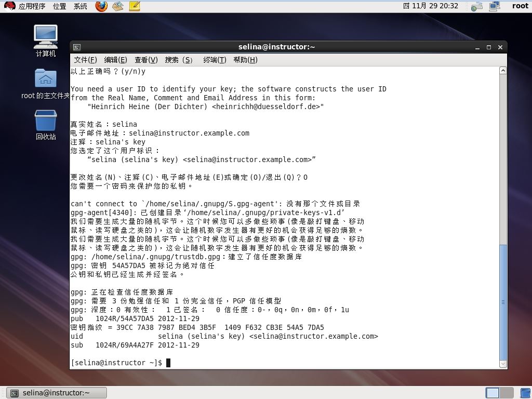The height and width of the screenshot is (399, 532).
Task: Click the 公钥和私钥已经生成并经签名 line
Action: tap(127, 274)
